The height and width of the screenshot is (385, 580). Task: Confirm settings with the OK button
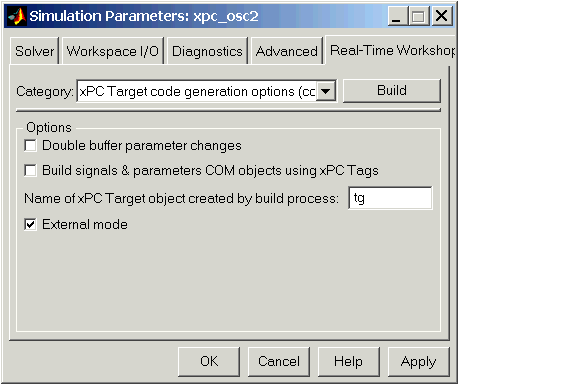pyautogui.click(x=209, y=361)
